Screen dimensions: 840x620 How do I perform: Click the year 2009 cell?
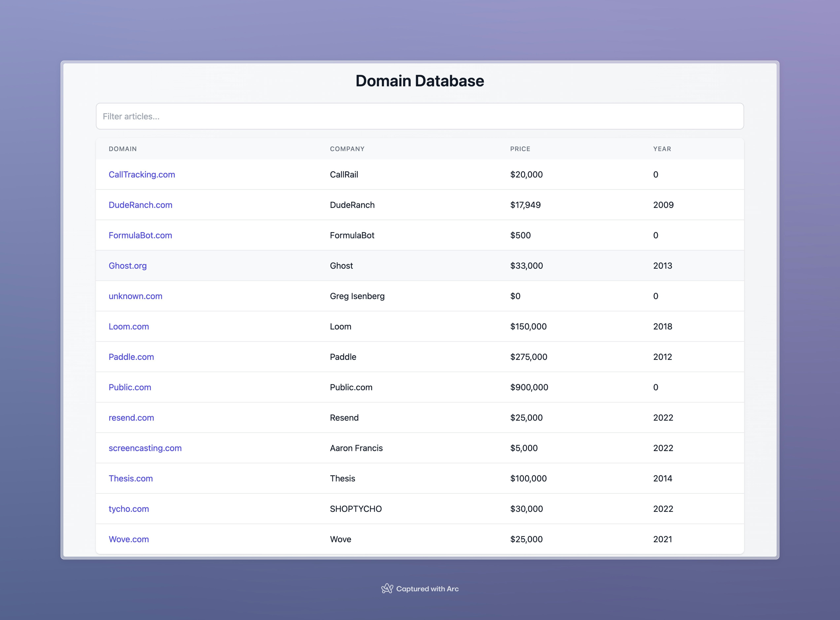click(663, 205)
